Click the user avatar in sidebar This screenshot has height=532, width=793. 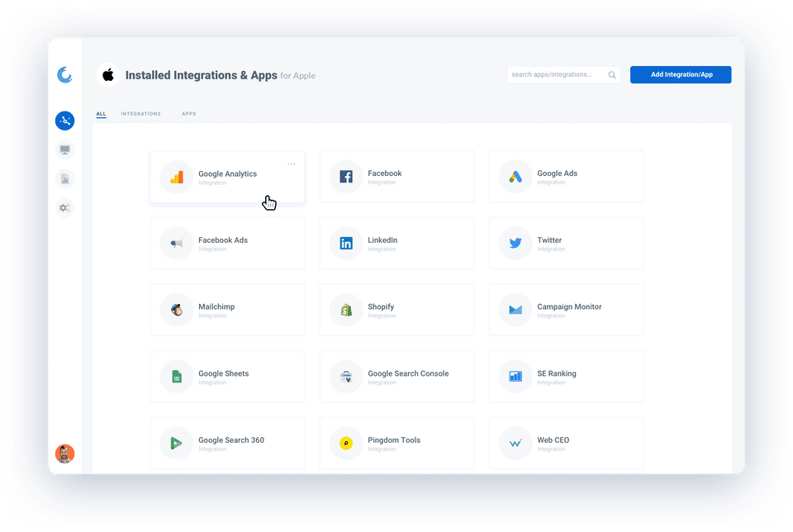(x=64, y=454)
